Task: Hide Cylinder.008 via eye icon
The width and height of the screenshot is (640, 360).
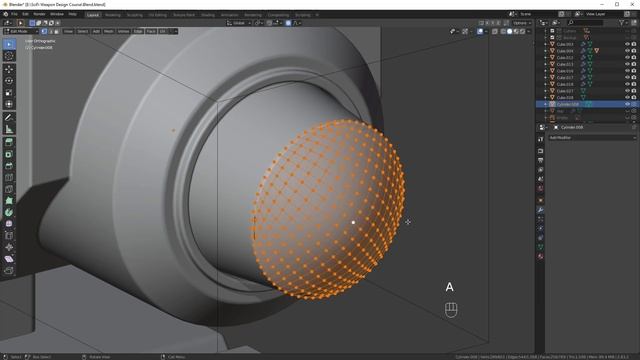Action: pos(627,104)
